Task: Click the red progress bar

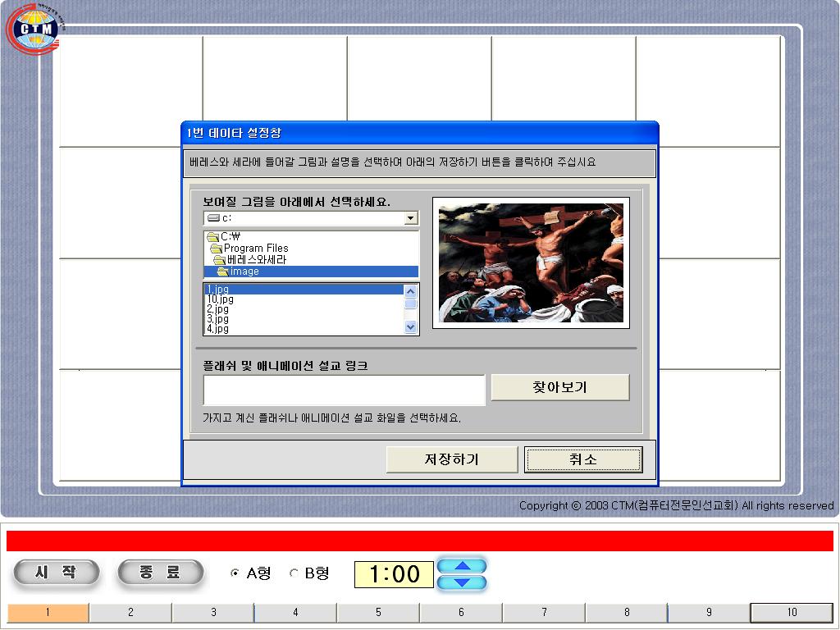Action: click(x=419, y=541)
